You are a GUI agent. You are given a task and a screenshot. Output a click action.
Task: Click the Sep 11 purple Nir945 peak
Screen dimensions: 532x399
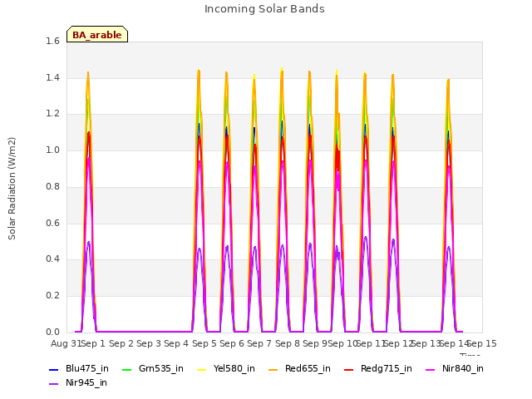coord(366,238)
